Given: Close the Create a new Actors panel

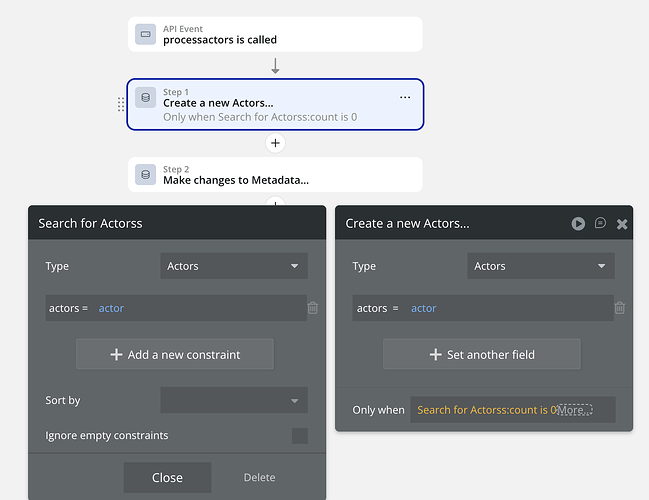Looking at the screenshot, I should (622, 224).
